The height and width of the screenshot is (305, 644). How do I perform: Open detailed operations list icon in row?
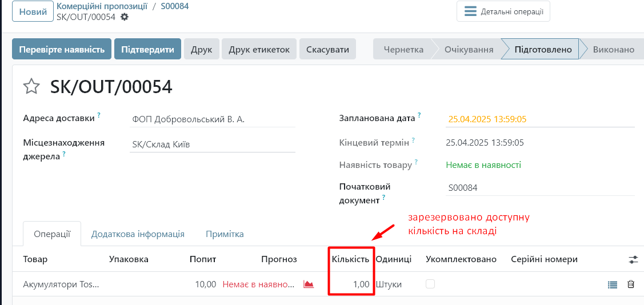coord(613,284)
